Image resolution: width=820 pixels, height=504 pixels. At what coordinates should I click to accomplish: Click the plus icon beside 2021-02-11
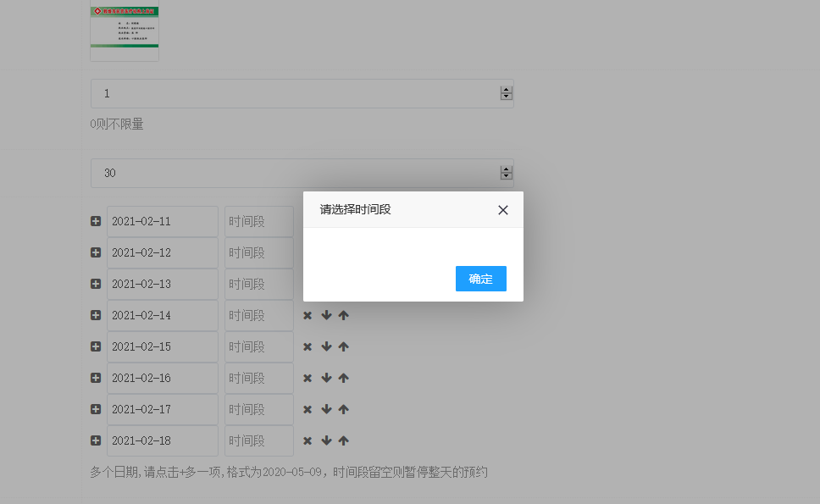pos(96,221)
